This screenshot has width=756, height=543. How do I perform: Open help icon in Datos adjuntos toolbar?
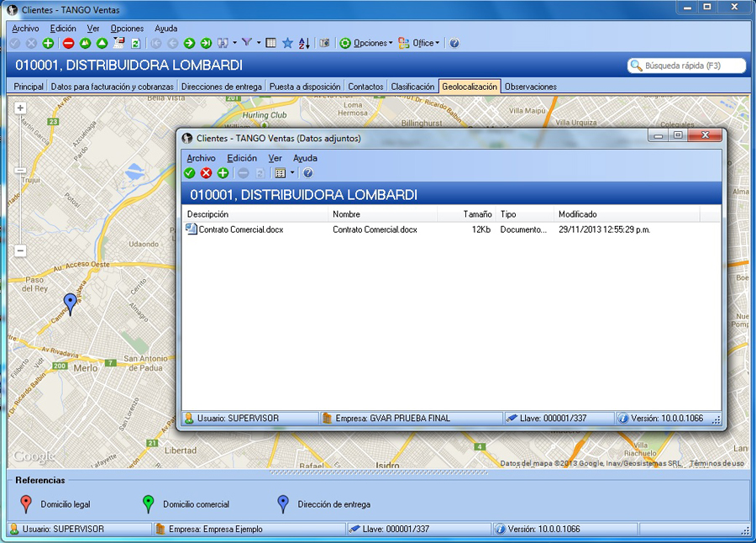[308, 173]
